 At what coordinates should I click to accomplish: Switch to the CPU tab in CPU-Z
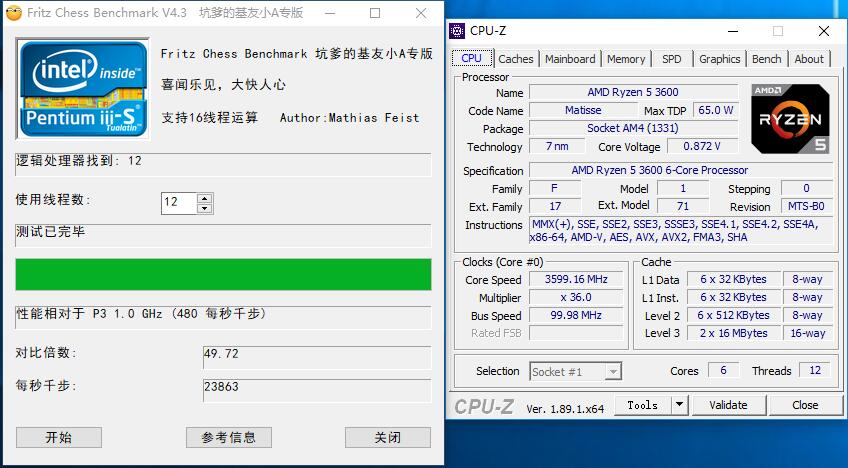[x=472, y=58]
